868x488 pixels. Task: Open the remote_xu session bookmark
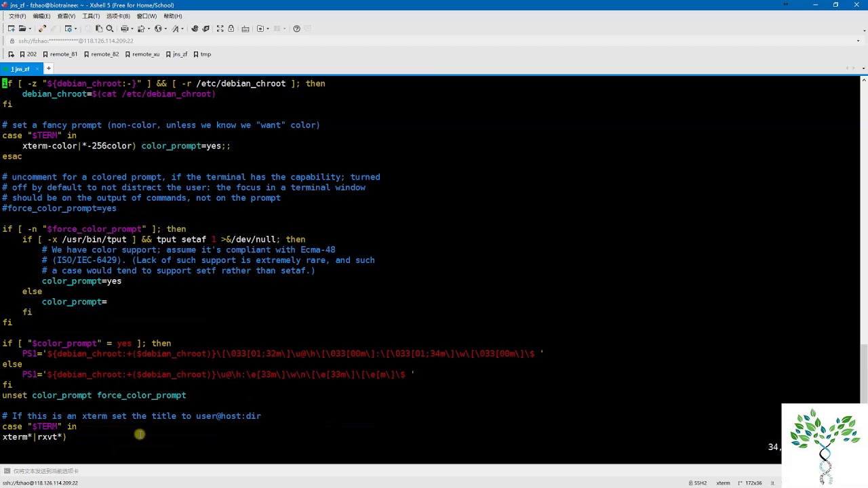(142, 54)
